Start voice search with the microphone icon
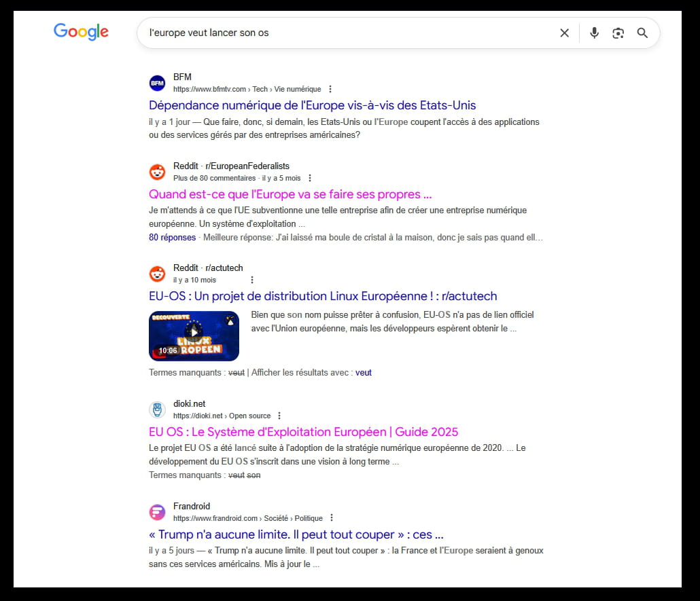Image resolution: width=700 pixels, height=601 pixels. [x=594, y=33]
